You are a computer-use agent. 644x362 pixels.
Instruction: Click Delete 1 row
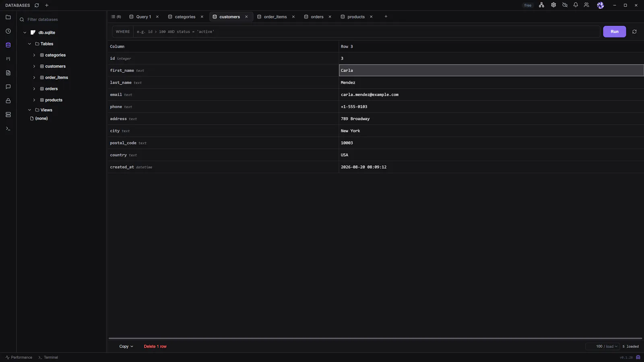point(155,346)
